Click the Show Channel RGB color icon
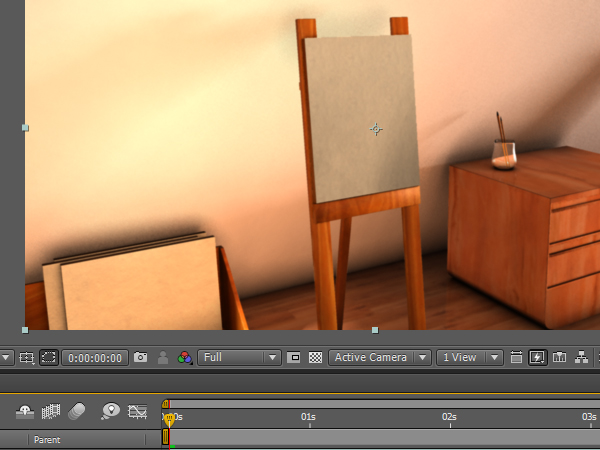The height and width of the screenshot is (450, 600). click(x=184, y=357)
